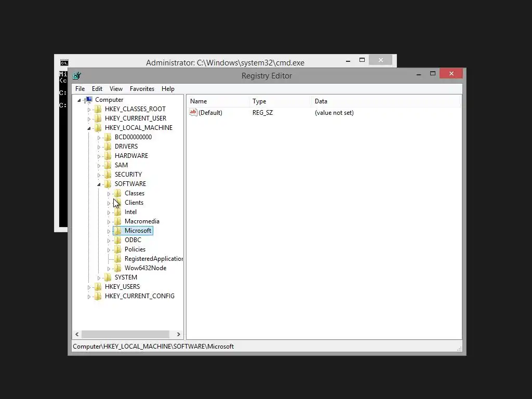532x399 pixels.
Task: Click the Macromedia folder icon
Action: coord(118,221)
